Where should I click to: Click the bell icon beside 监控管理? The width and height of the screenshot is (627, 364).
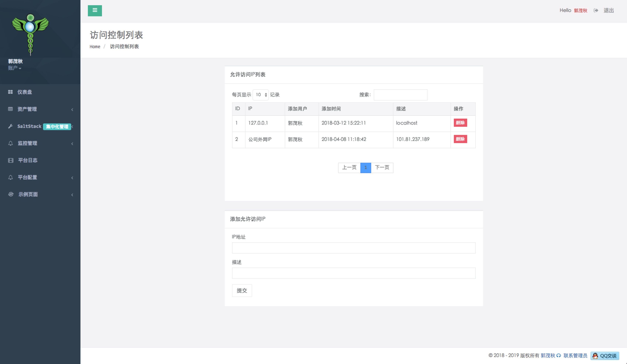point(10,143)
